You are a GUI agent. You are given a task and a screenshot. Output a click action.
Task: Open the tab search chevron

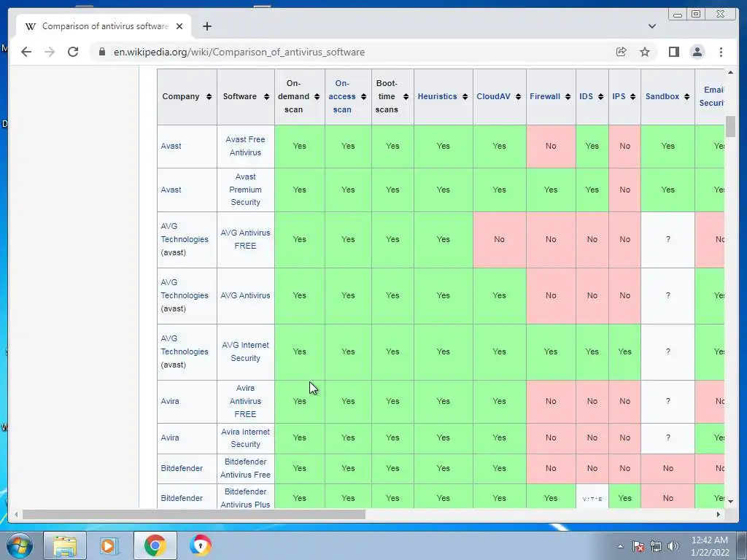(651, 26)
